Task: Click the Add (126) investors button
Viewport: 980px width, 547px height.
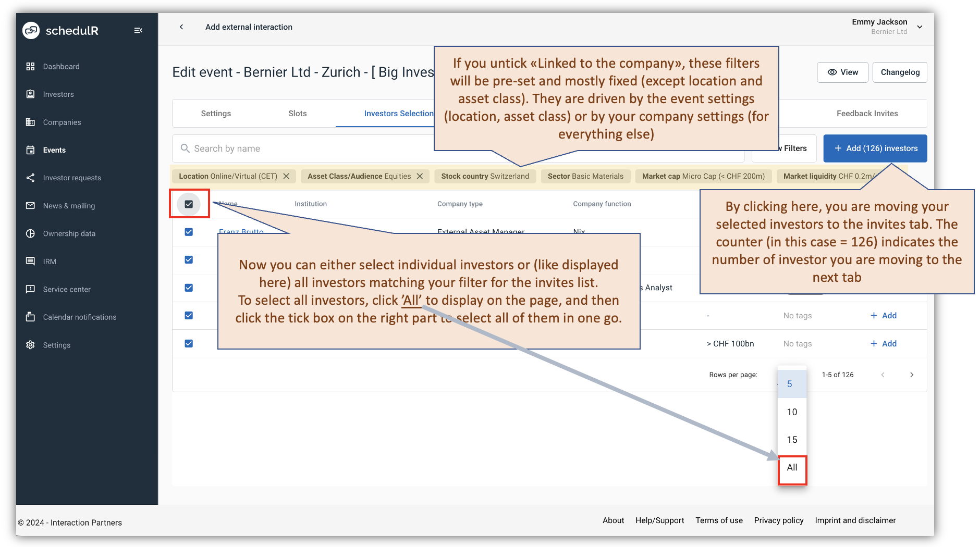Action: pyautogui.click(x=875, y=148)
